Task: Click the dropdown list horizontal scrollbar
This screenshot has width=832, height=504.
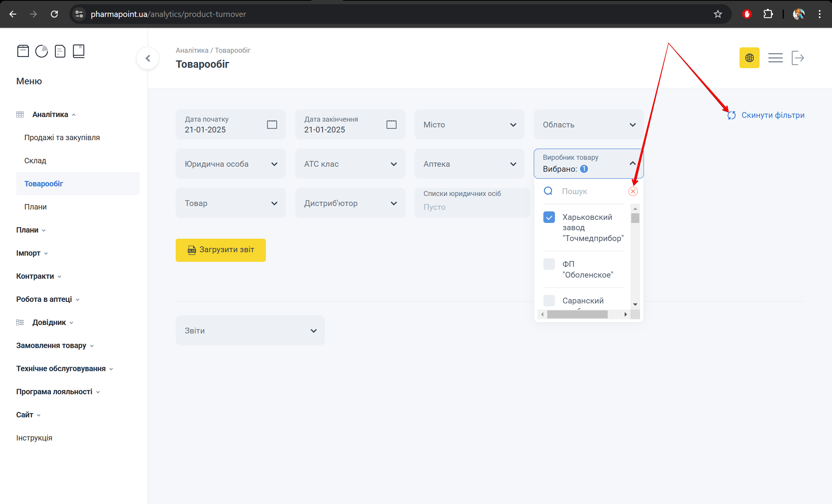Action: coord(577,315)
